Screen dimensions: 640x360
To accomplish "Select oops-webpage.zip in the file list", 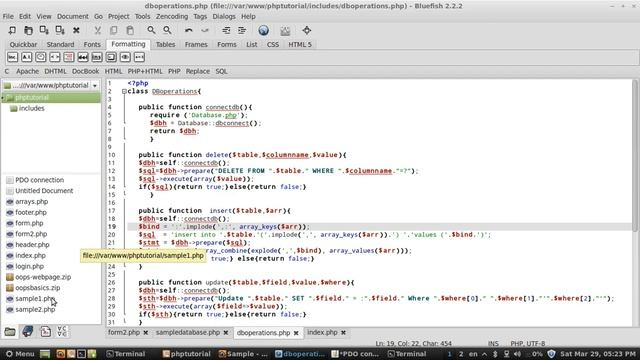I will pyautogui.click(x=43, y=277).
